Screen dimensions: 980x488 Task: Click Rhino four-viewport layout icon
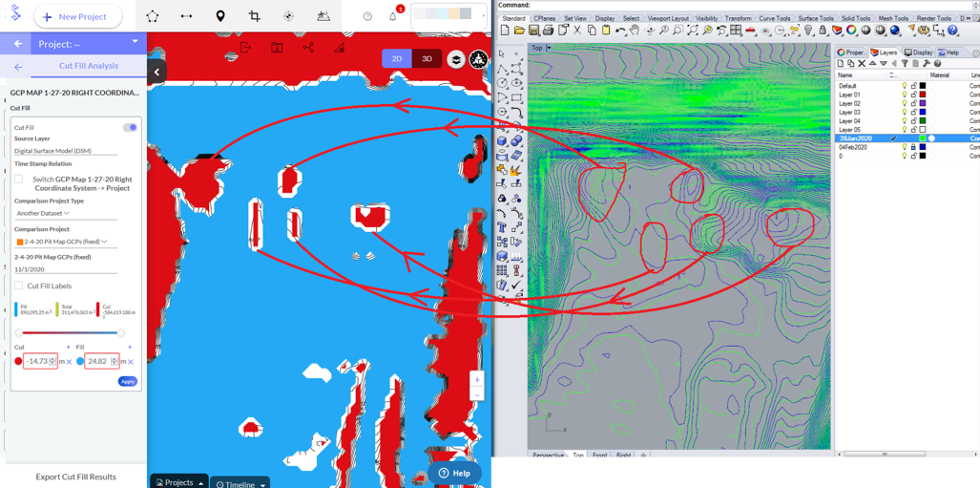pyautogui.click(x=737, y=30)
